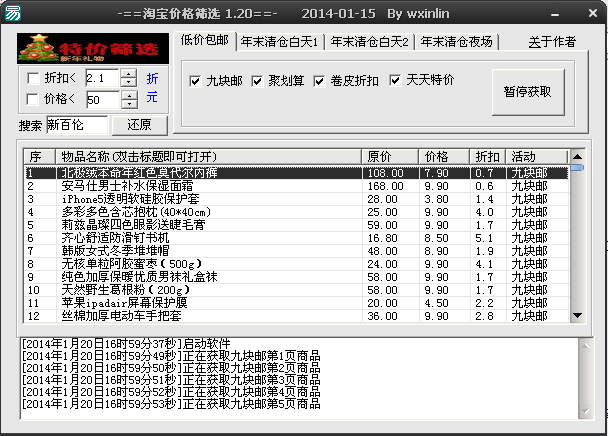The width and height of the screenshot is (608, 436).
Task: Minimize the 淘宝价格筛选 window
Action: [555, 14]
